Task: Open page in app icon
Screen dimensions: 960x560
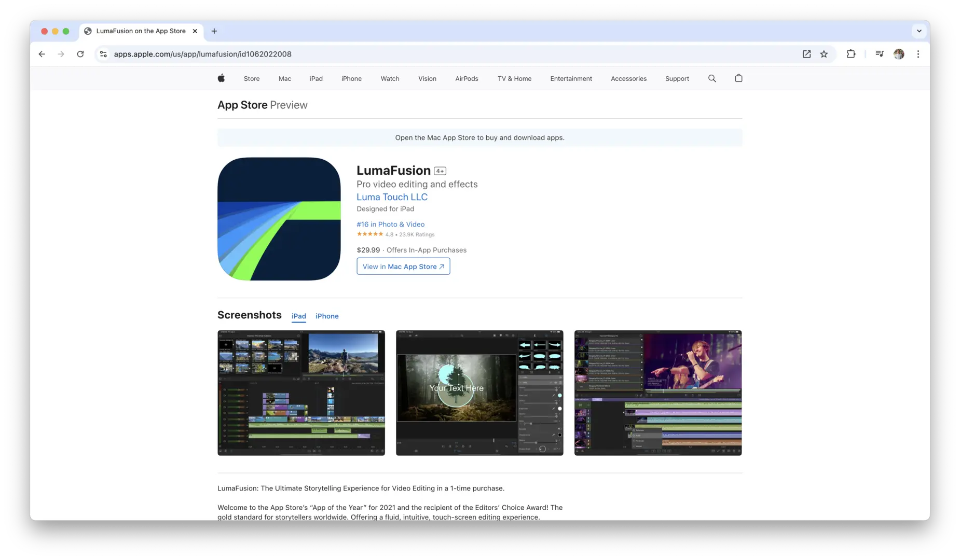Action: (806, 54)
